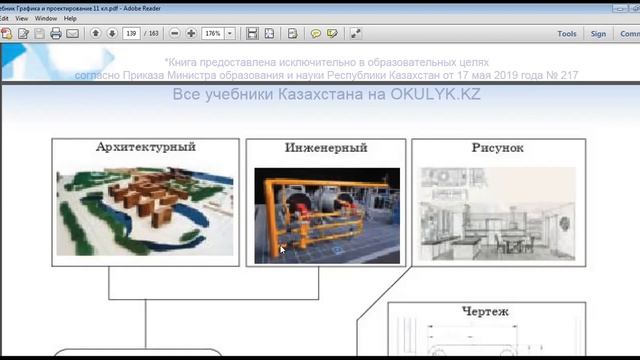This screenshot has width=640, height=360.
Task: Click the Save floppy disk icon
Action: [39, 33]
